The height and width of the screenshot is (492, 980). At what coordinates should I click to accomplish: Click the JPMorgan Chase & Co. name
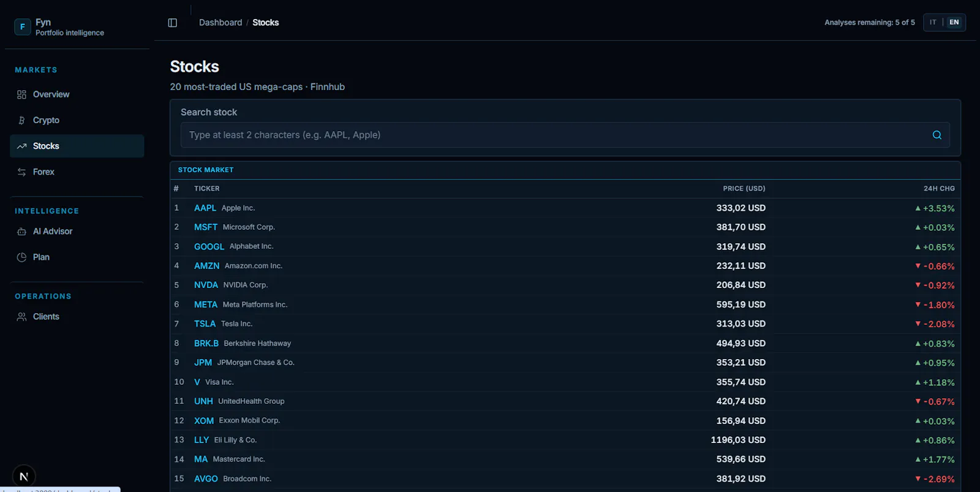click(256, 363)
